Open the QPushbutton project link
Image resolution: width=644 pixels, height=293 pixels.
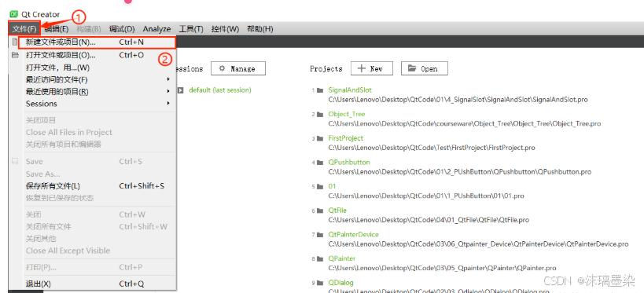coord(348,162)
